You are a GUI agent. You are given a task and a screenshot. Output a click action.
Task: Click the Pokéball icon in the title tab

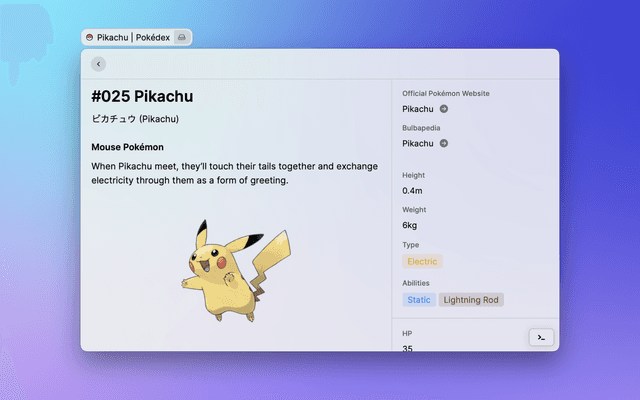tap(90, 37)
